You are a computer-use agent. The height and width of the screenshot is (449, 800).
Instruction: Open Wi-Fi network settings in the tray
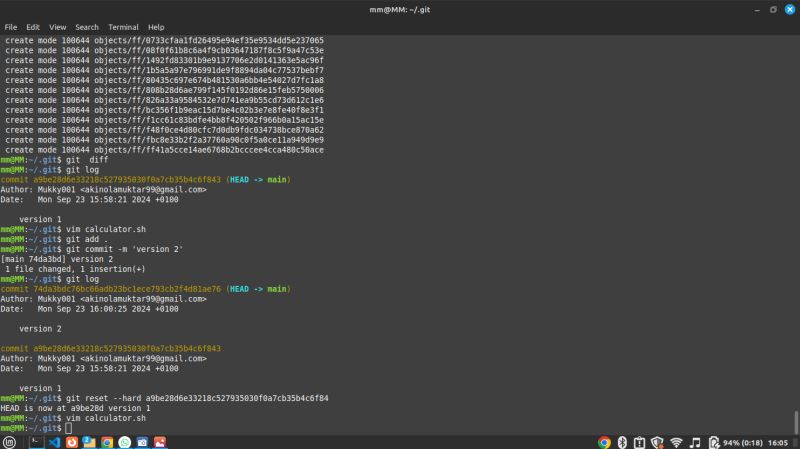click(676, 442)
